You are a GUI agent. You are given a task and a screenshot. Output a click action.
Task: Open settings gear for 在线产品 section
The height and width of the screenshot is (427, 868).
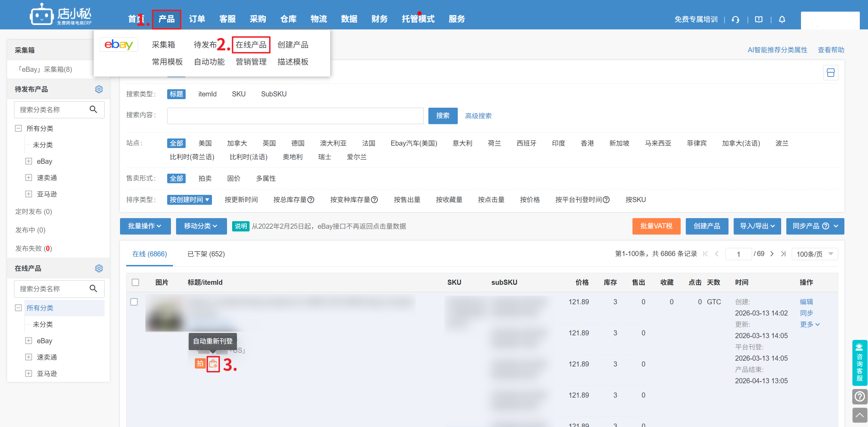point(99,268)
